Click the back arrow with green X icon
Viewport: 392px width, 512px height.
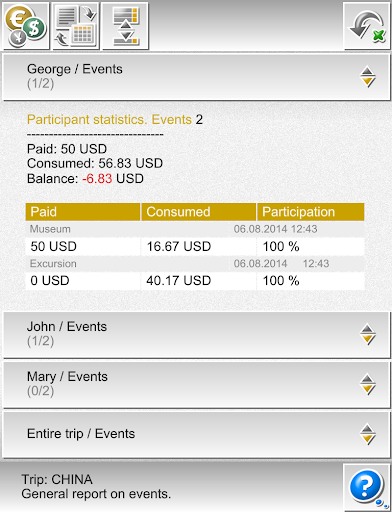[367, 26]
